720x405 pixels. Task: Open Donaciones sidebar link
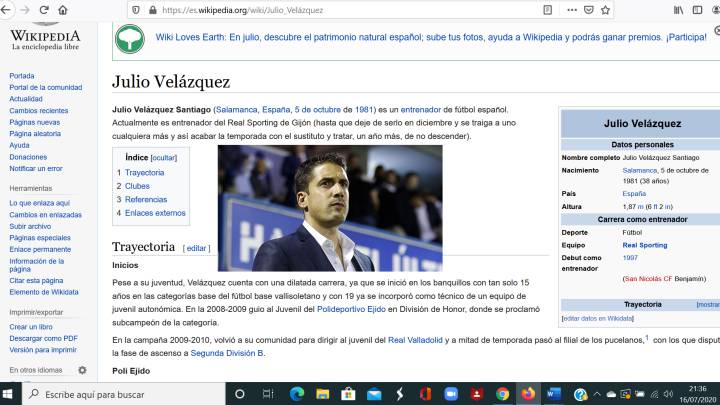pos(28,157)
